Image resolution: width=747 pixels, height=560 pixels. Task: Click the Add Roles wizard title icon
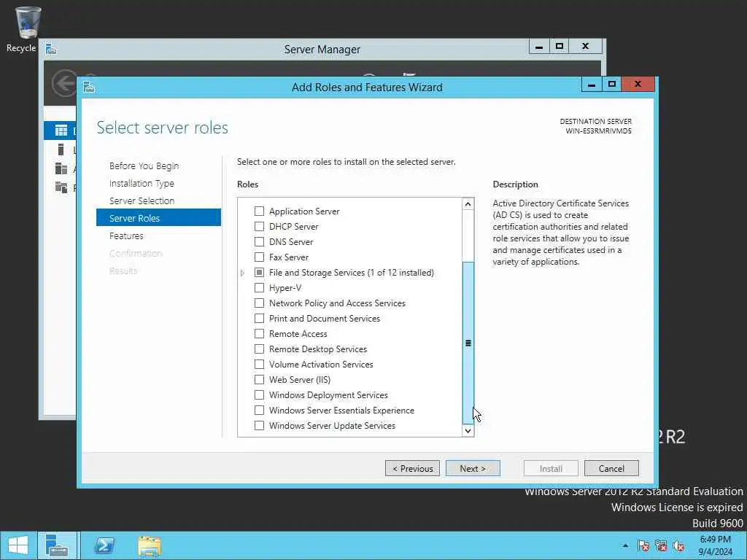(x=89, y=87)
